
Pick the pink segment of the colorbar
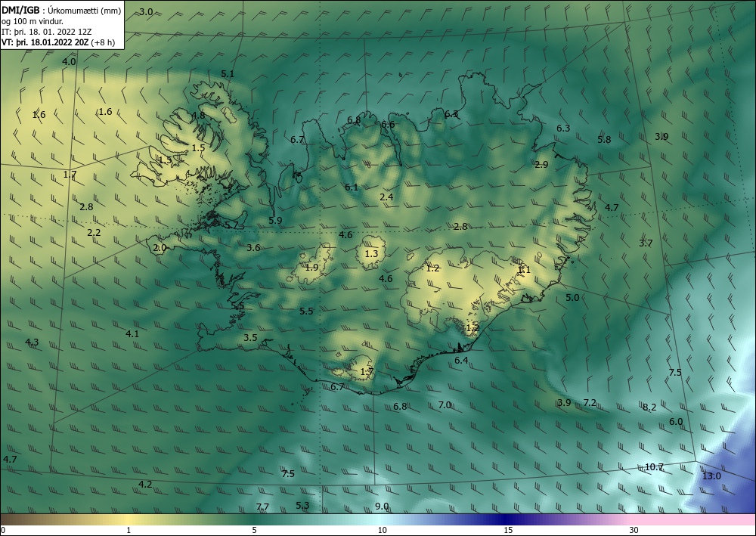(694, 519)
